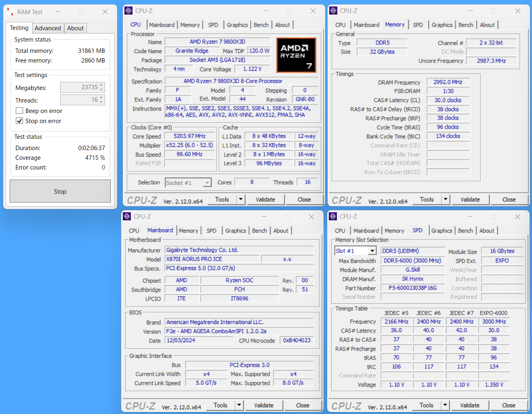The image size is (532, 414).
Task: Click Validate in the CPU tab window
Action: pyautogui.click(x=265, y=199)
